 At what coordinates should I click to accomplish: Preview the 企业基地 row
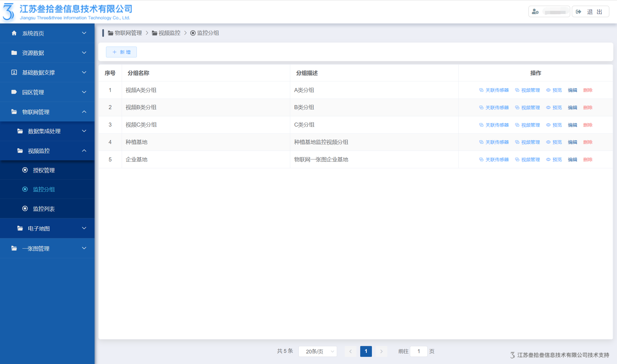554,160
